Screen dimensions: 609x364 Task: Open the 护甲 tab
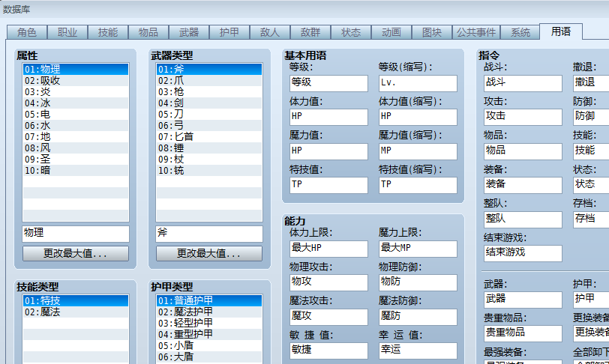(x=229, y=32)
